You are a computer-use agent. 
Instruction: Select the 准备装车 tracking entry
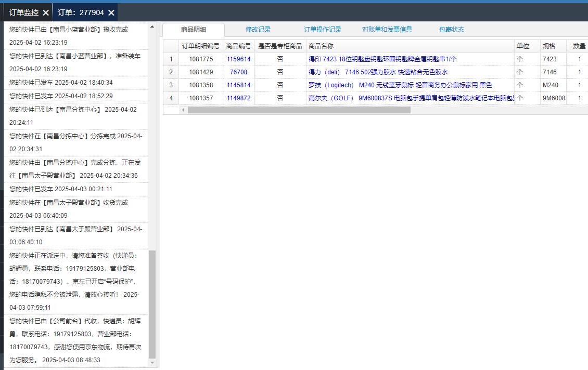[x=76, y=62]
